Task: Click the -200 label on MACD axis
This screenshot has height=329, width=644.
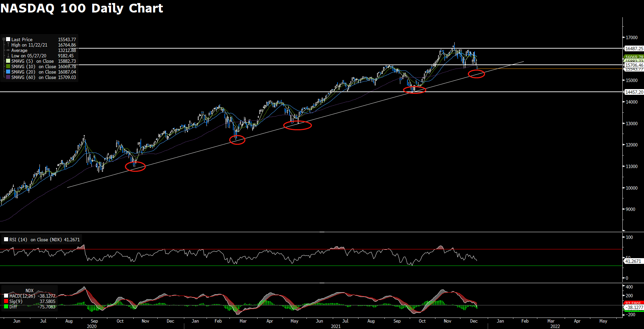Action: (x=630, y=314)
